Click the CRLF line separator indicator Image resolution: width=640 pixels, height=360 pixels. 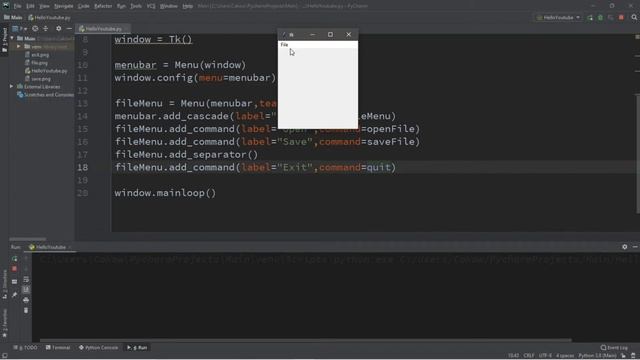(529, 356)
